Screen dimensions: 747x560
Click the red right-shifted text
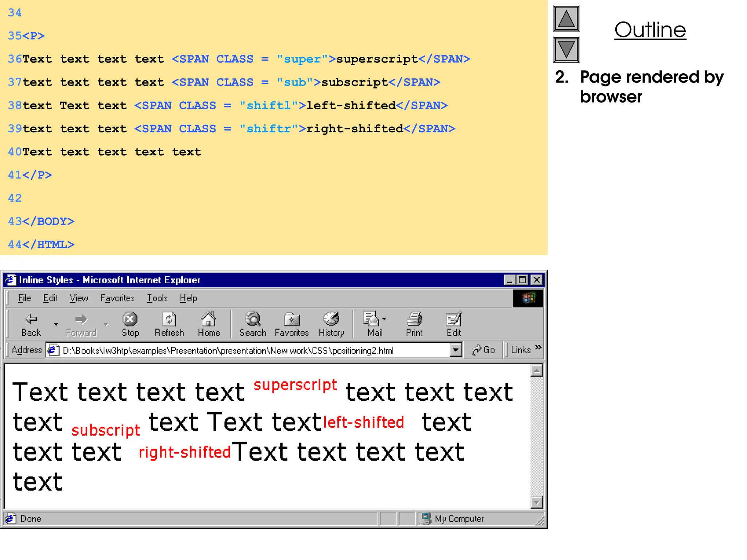point(185,452)
